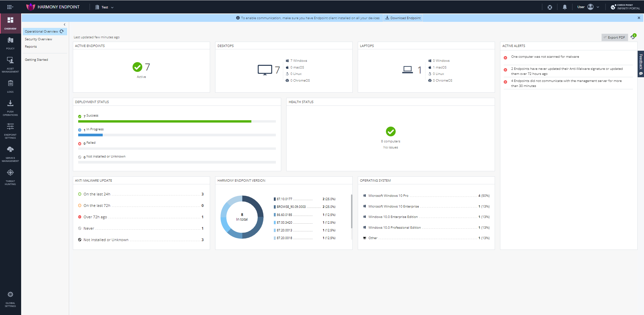Expand the Test tenant dropdown
Viewport: 644px width, 315px height.
pos(104,7)
